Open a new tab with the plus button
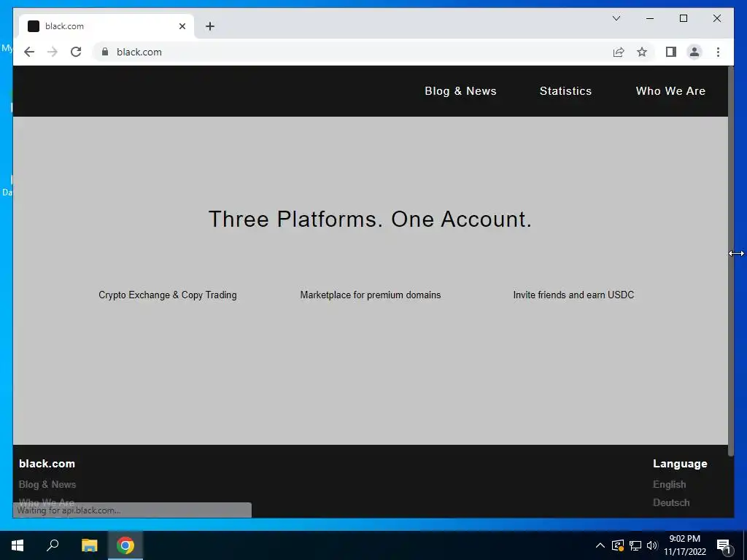The image size is (747, 560). (210, 26)
